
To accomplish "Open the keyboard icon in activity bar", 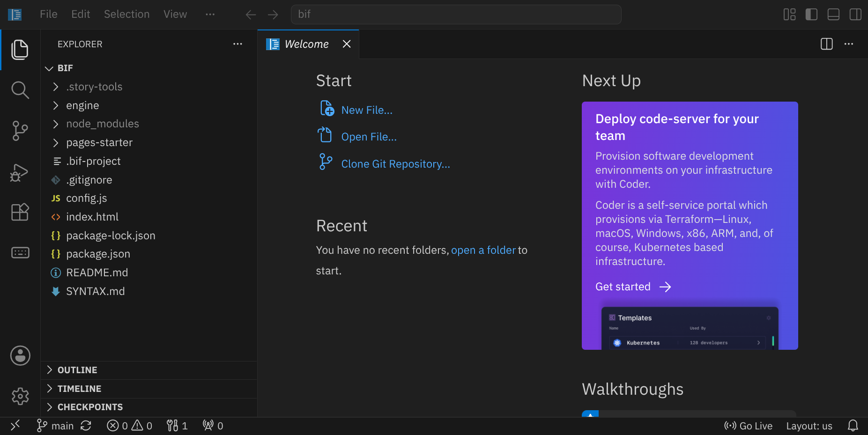I will (20, 253).
